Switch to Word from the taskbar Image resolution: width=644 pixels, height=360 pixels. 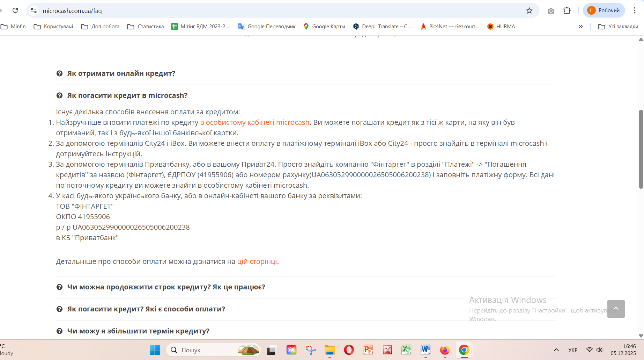coord(425,350)
